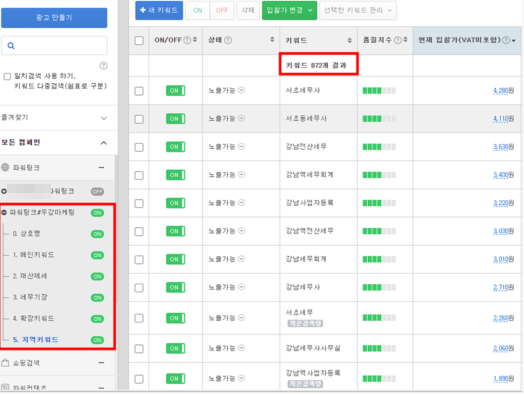Viewport: 524px width, 395px height.
Task: Collapse the 파워링크 group minus icon
Action: point(102,167)
